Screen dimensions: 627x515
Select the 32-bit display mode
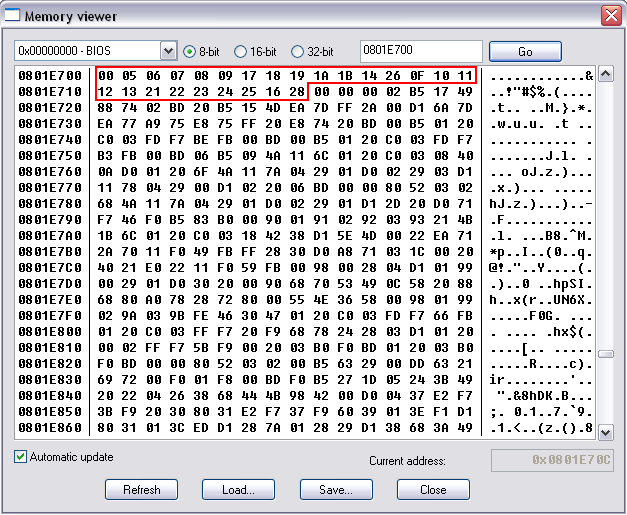297,51
